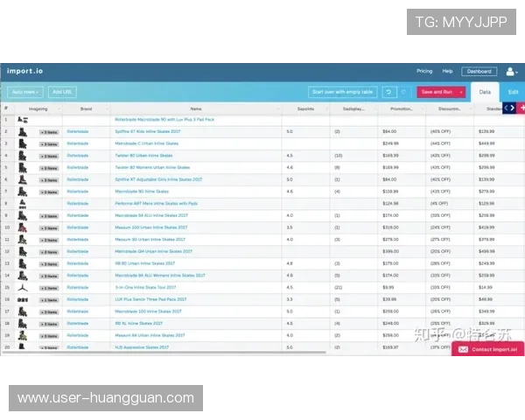Open the Name column header dropdown arrow
This screenshot has width=525, height=420.
click(277, 109)
